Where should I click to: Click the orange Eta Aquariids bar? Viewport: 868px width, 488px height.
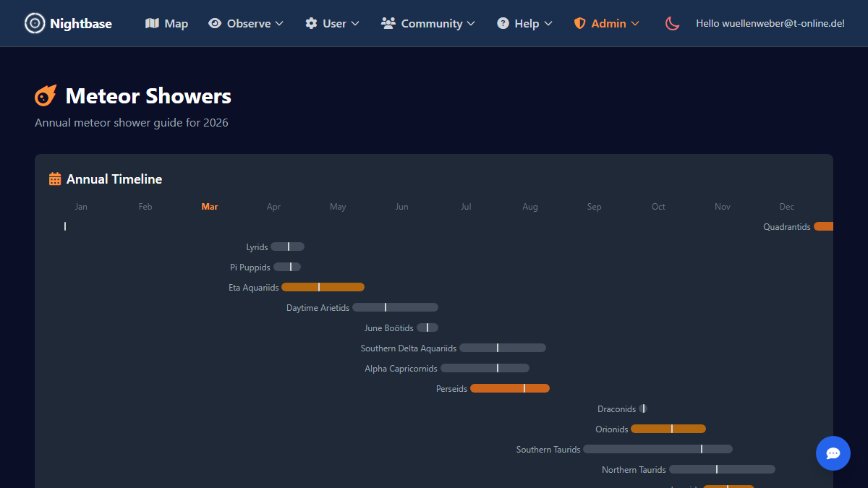[323, 287]
